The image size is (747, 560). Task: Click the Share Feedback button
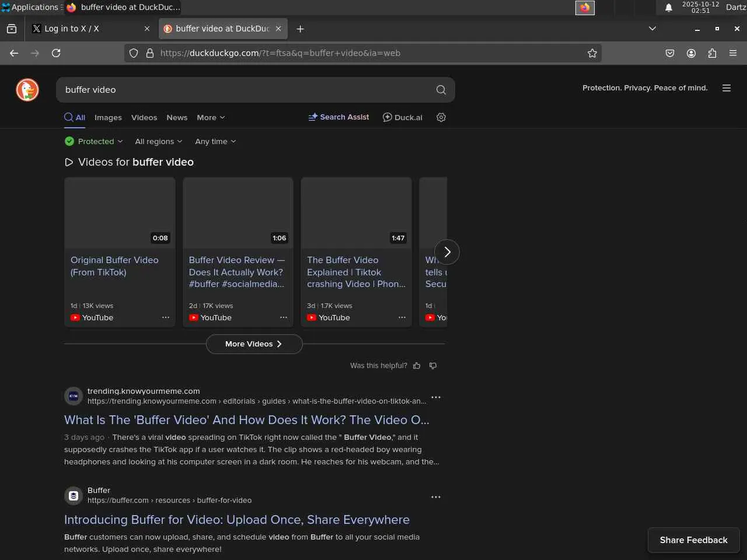click(694, 540)
